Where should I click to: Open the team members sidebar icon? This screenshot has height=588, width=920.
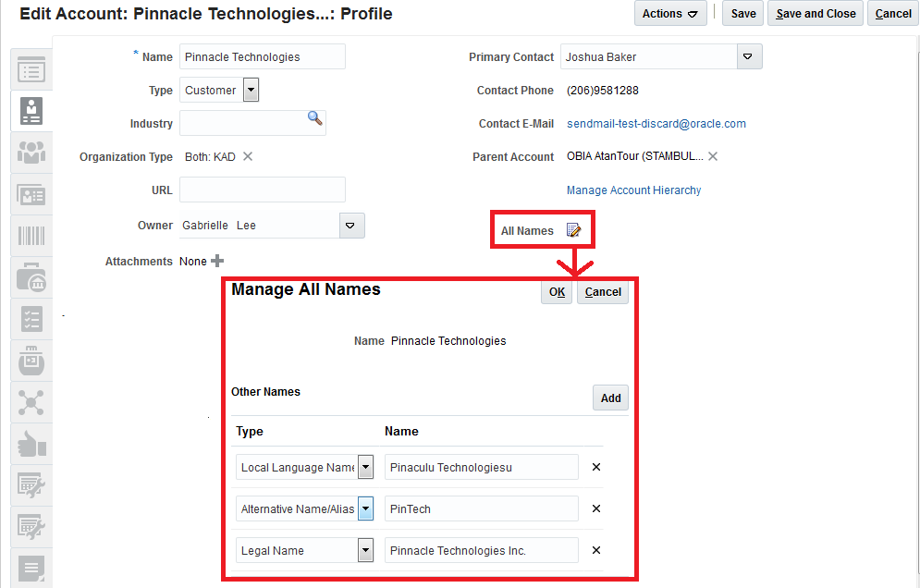coord(31,153)
